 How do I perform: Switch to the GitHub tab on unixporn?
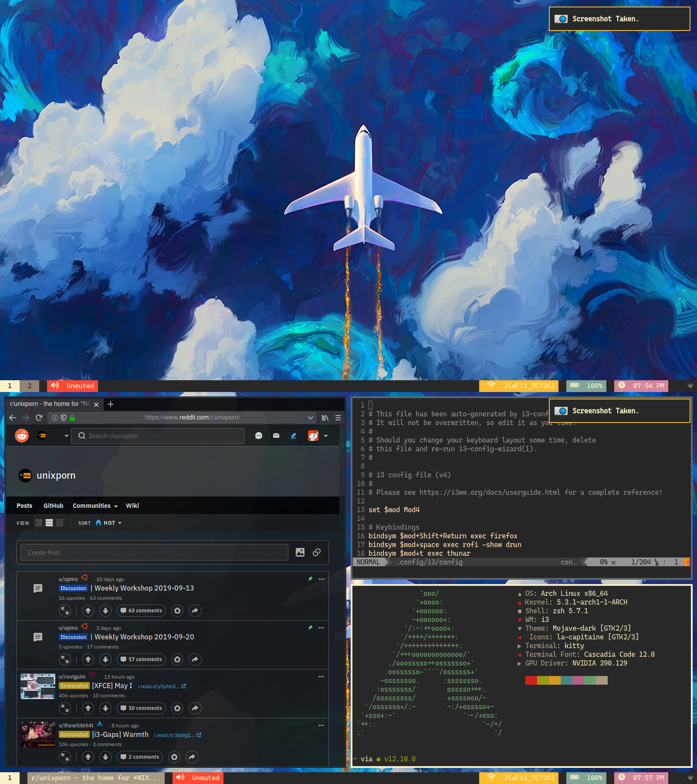click(53, 506)
